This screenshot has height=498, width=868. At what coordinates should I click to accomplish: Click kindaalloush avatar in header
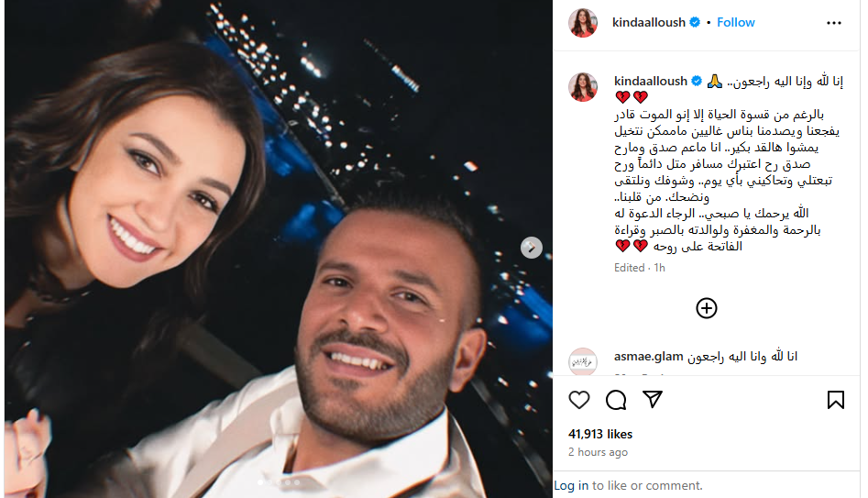click(583, 23)
